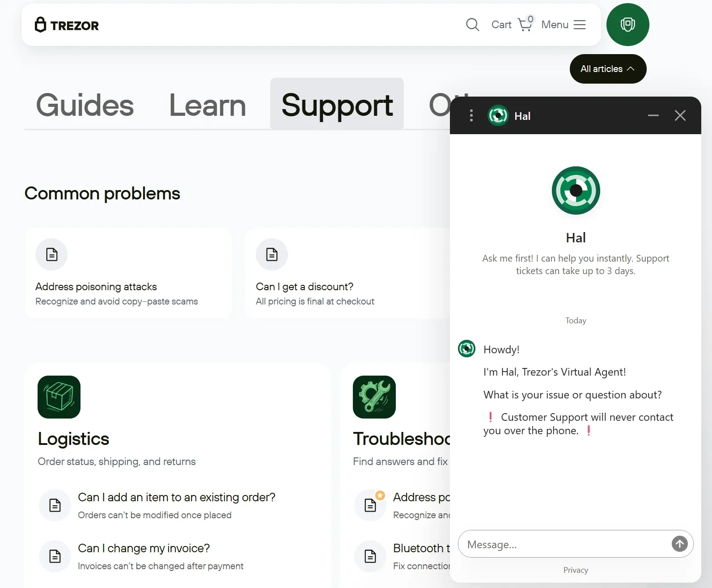This screenshot has height=588, width=712.
Task: Switch to the Guides tab
Action: coord(85,106)
